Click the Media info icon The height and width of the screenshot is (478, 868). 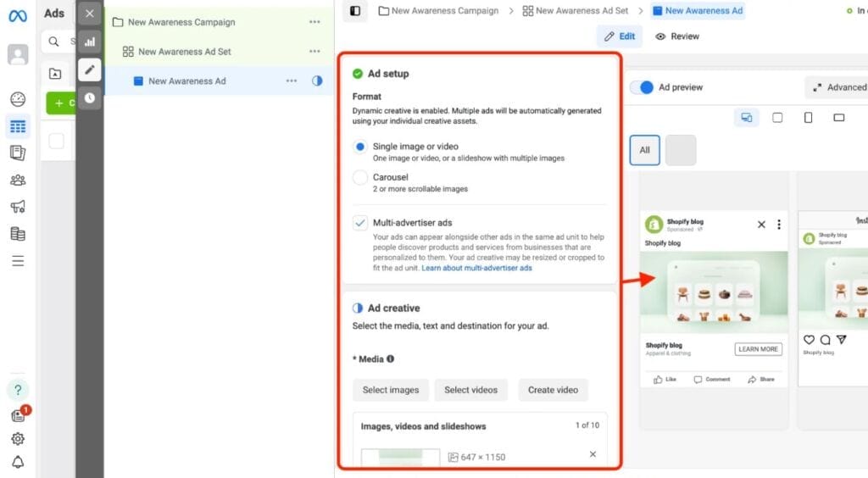tap(390, 358)
